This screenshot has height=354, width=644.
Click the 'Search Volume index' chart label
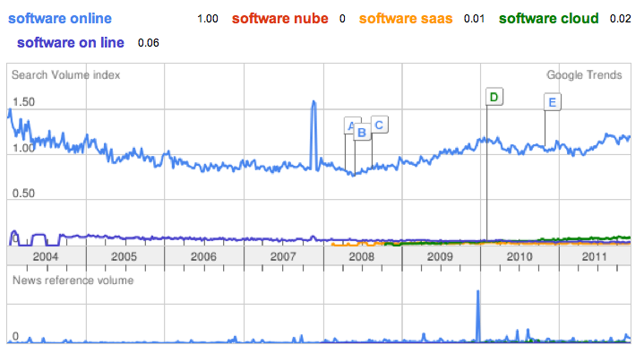coord(65,74)
